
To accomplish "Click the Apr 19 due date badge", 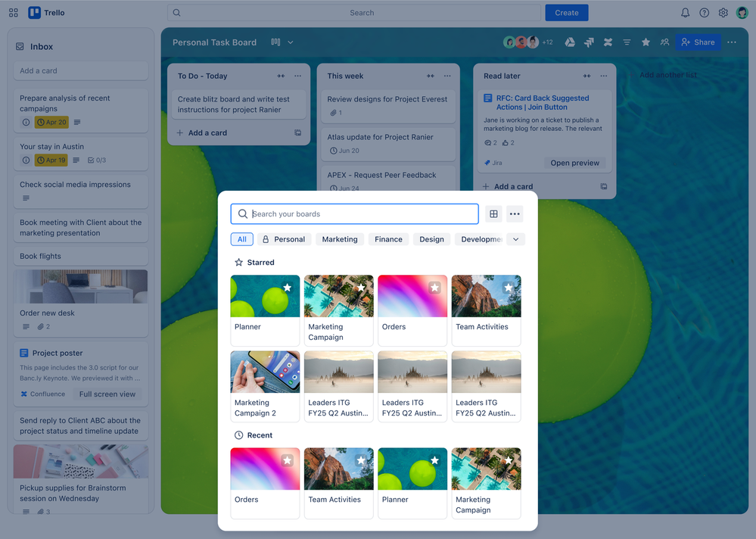I will [51, 160].
